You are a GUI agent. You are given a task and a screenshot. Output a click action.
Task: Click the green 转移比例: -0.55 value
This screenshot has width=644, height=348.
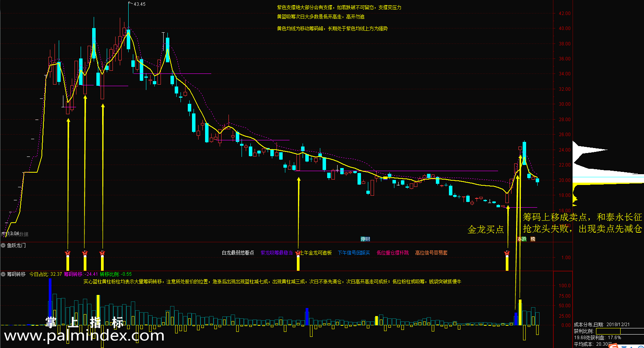116,274
